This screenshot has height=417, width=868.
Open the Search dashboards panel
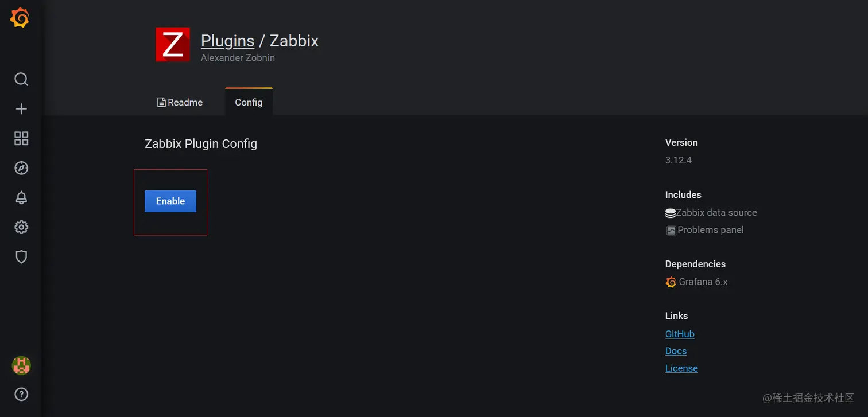[x=21, y=79]
